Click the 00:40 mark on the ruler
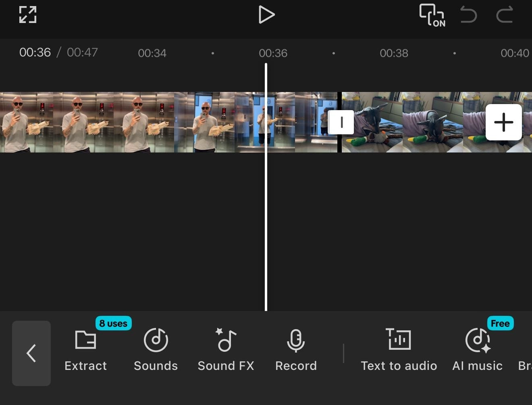532x405 pixels. click(x=515, y=53)
